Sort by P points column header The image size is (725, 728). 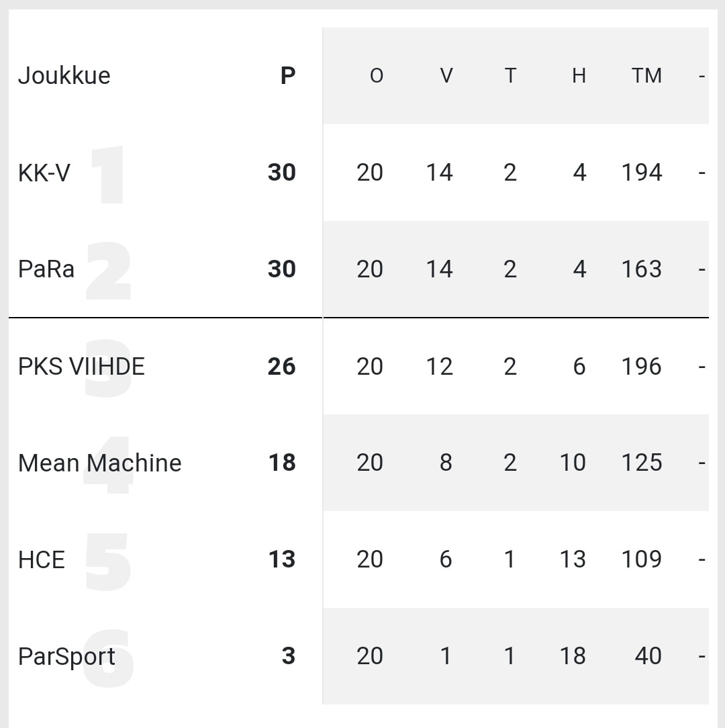coord(288,76)
